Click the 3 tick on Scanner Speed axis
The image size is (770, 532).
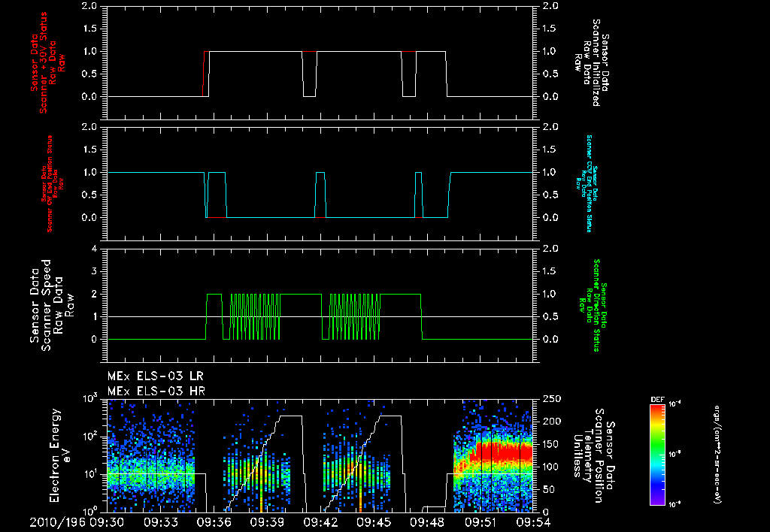[x=94, y=271]
